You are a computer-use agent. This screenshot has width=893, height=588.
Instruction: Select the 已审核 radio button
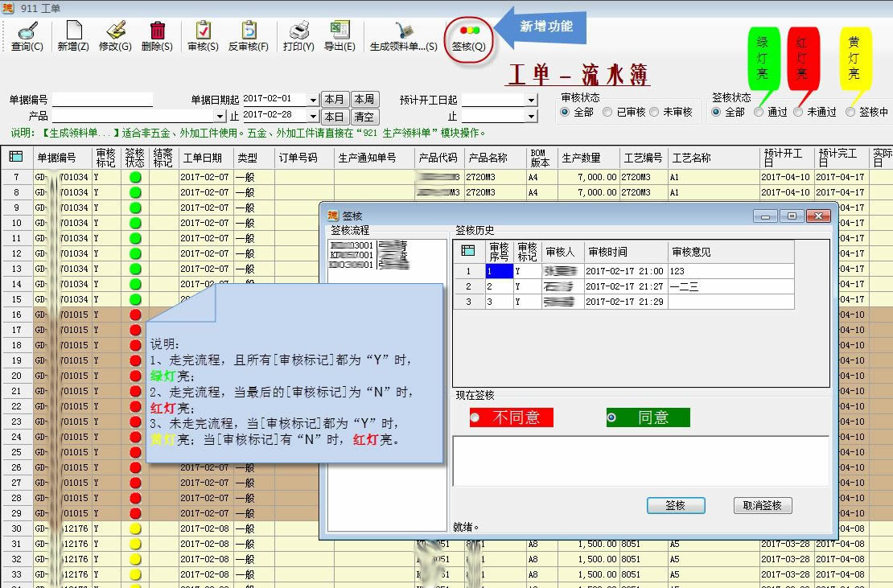point(607,113)
